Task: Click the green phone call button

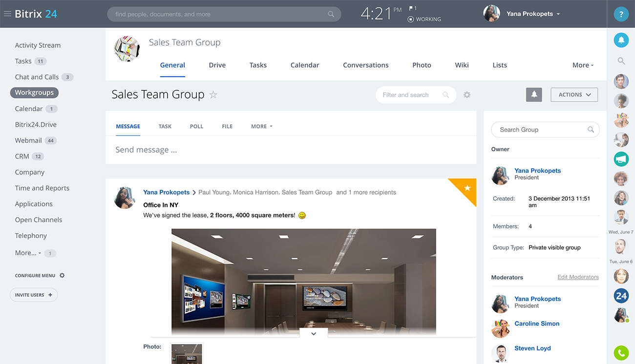Action: (621, 352)
